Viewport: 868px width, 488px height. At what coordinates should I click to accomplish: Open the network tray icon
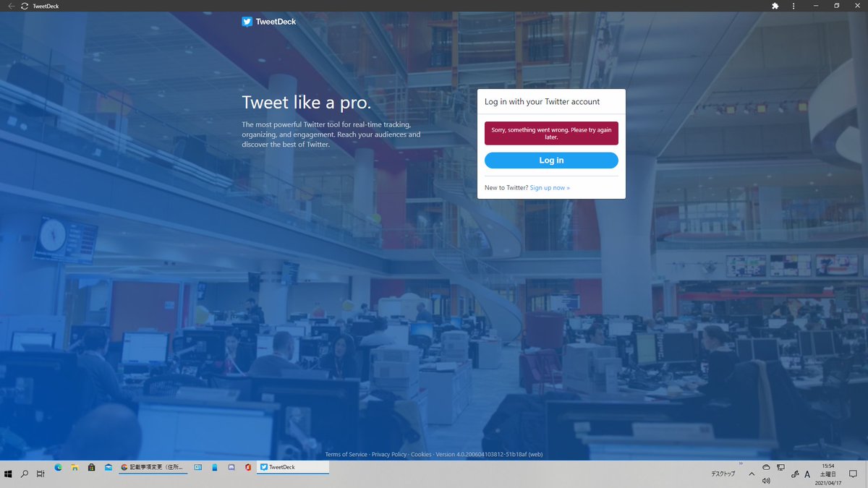(x=780, y=468)
